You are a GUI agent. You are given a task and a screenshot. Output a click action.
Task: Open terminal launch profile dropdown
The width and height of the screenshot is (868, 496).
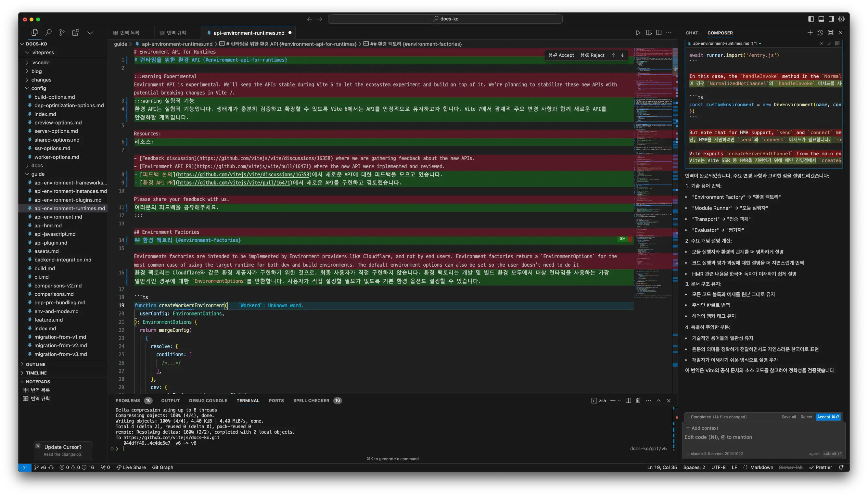619,401
